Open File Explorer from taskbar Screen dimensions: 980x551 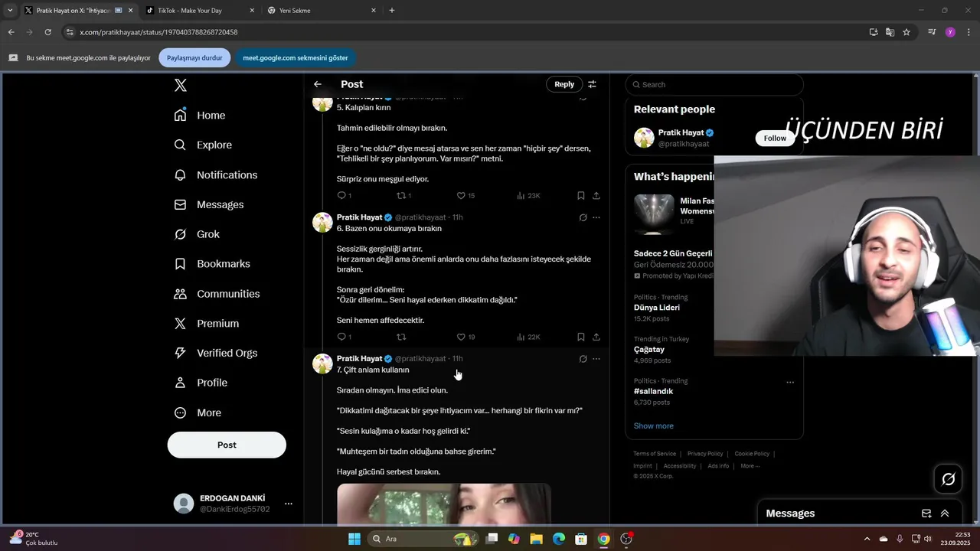click(x=536, y=539)
